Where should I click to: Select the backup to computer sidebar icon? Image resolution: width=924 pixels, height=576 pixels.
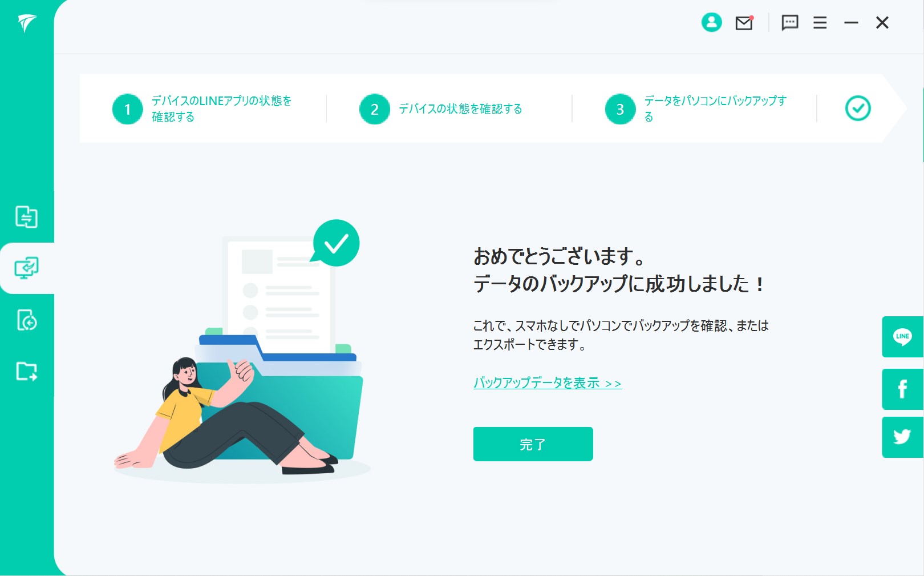(x=26, y=268)
